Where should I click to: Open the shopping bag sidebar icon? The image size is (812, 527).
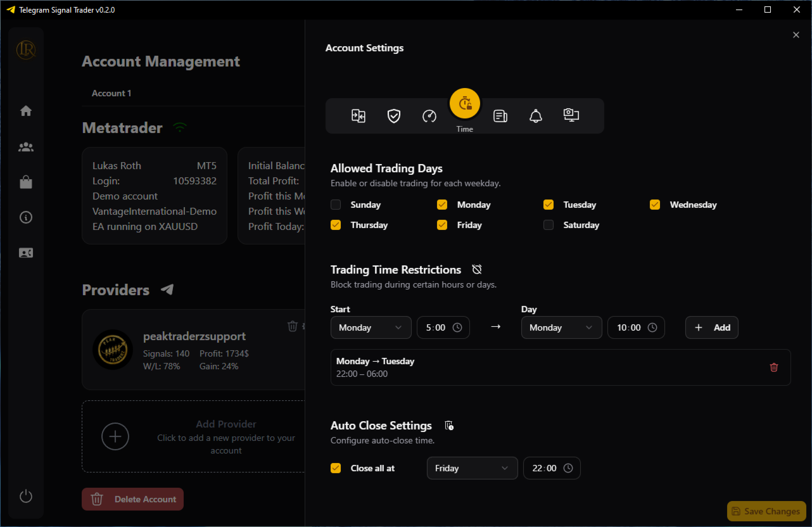coord(26,182)
